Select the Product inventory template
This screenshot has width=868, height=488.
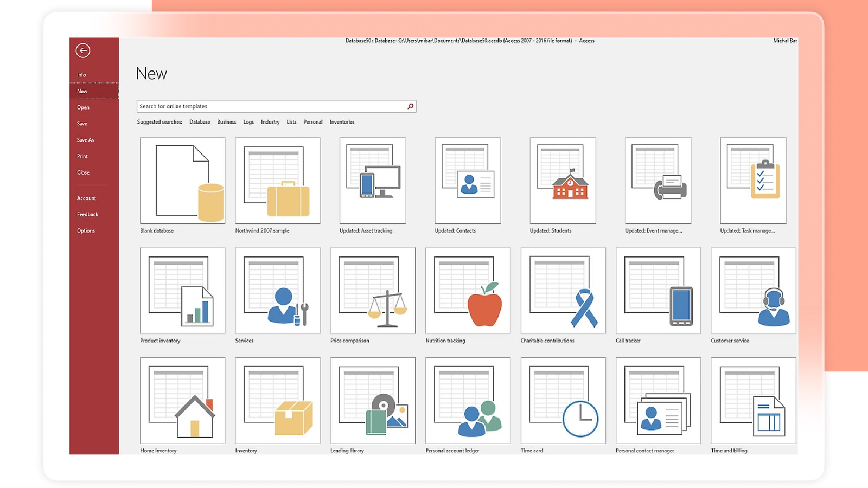pos(182,291)
